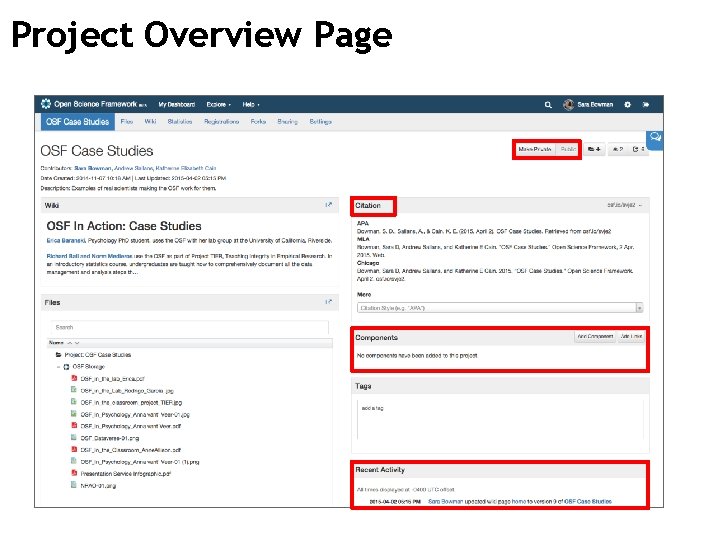This screenshot has width=720, height=540.
Task: Click the PDF icon for Presentation Service Infographic.pdf
Action: (x=74, y=473)
